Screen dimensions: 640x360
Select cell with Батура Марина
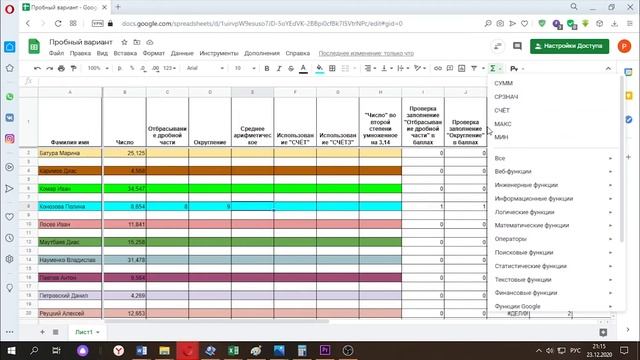(70, 153)
